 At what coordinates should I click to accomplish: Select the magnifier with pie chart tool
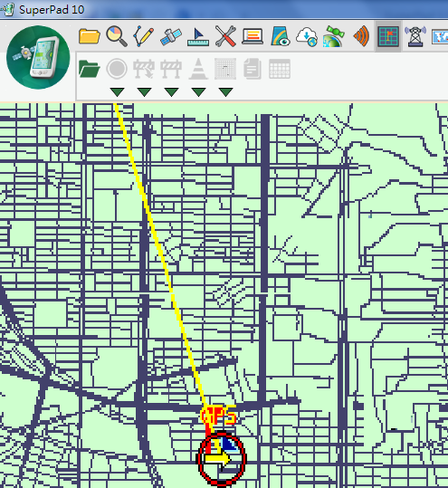pos(117,36)
